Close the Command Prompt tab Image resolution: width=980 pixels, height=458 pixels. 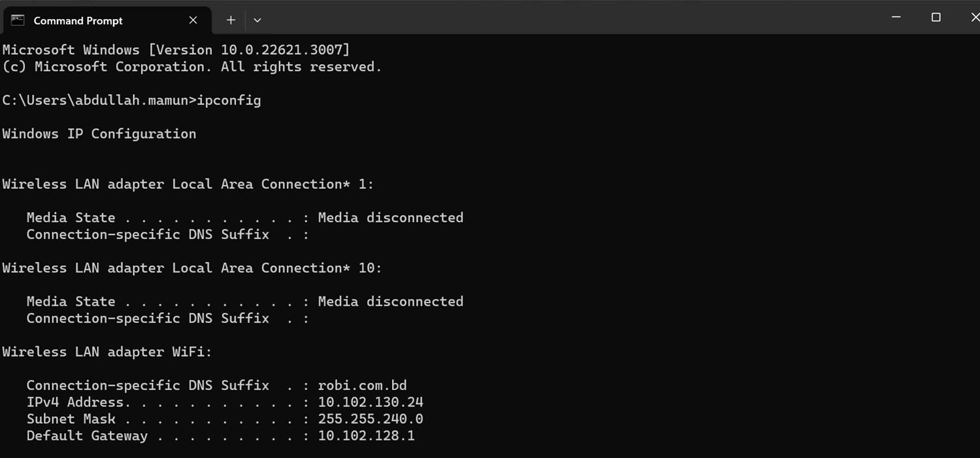point(193,20)
